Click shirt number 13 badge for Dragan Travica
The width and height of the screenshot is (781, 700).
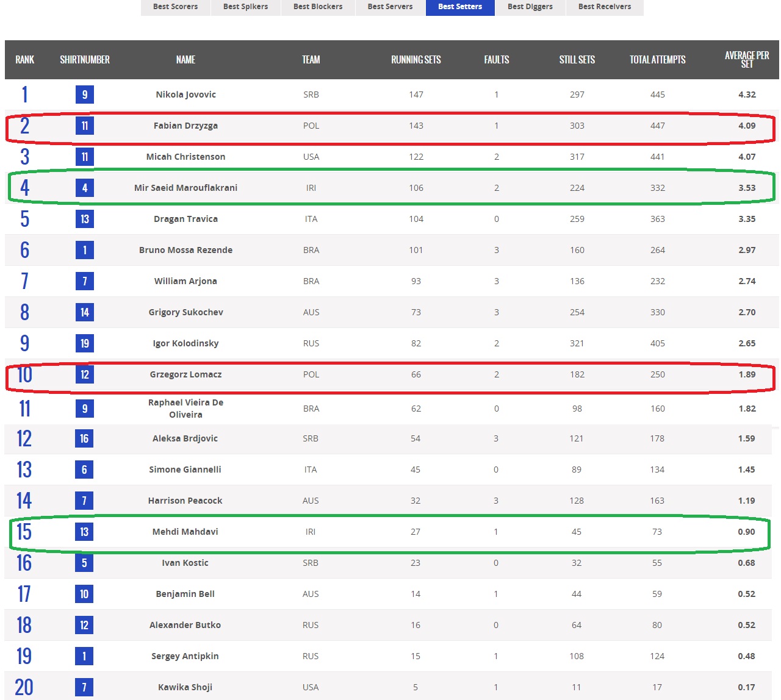point(85,219)
